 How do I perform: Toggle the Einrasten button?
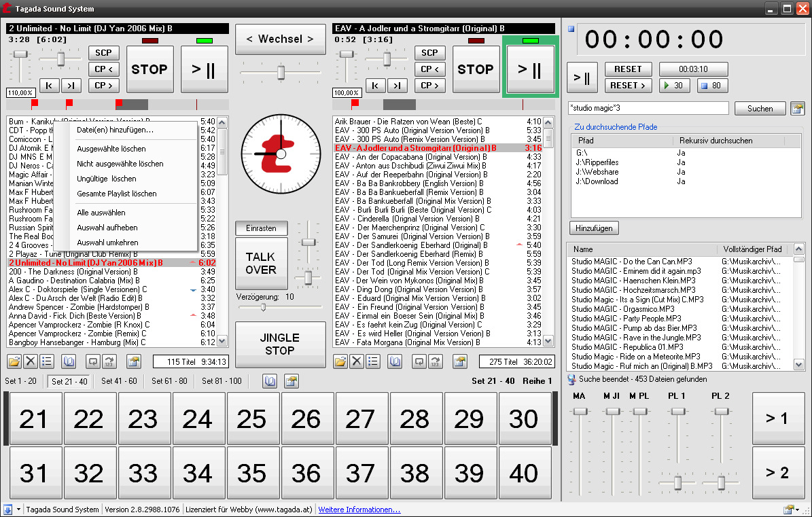pyautogui.click(x=262, y=228)
